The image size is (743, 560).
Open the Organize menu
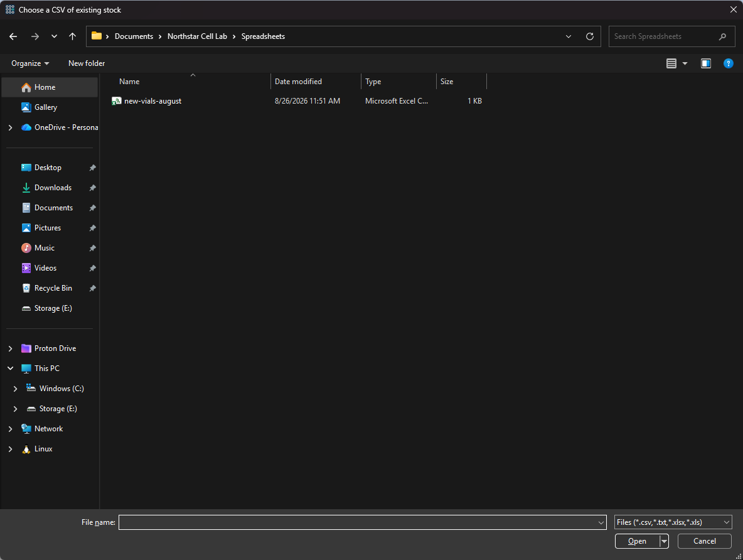(x=30, y=63)
